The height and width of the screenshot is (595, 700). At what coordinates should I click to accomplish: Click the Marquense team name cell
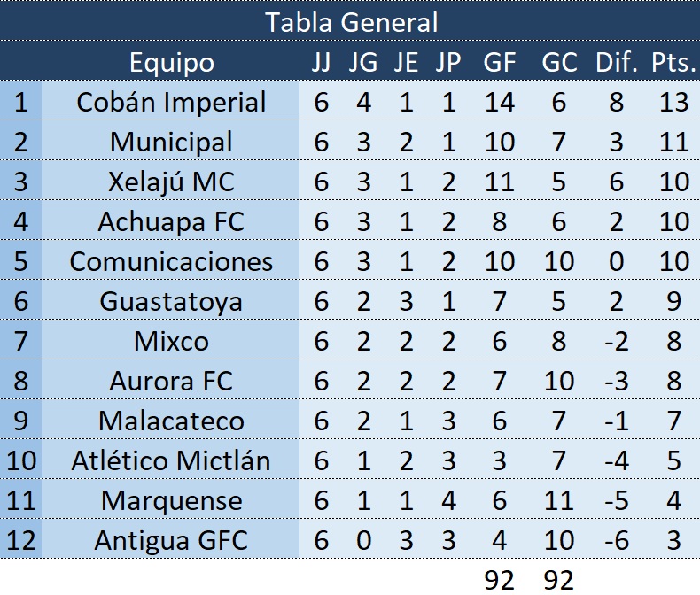(171, 500)
